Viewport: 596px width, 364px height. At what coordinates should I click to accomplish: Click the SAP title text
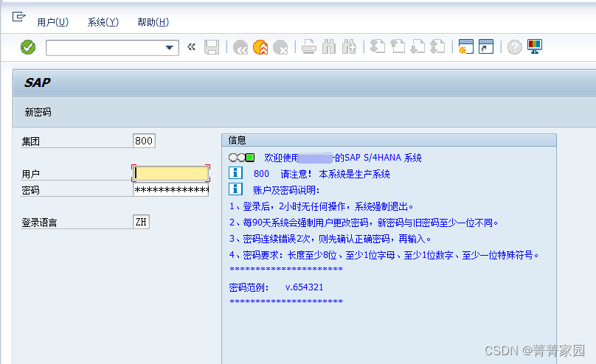coord(37,83)
